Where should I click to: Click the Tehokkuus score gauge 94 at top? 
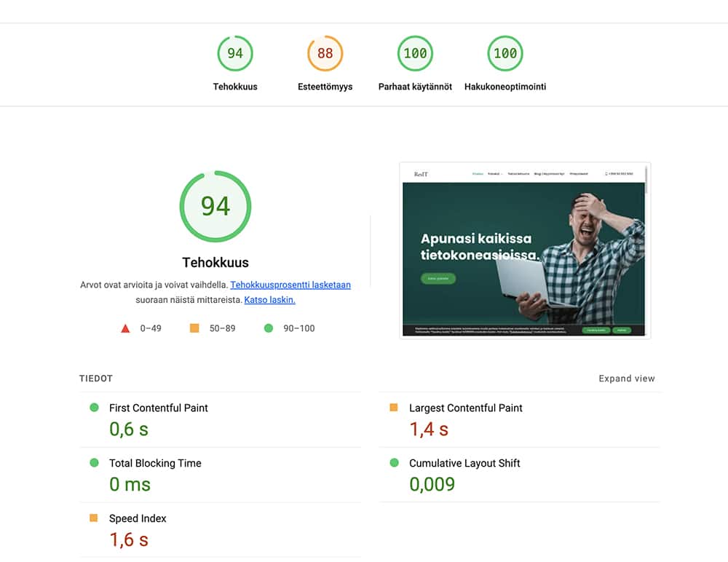(235, 53)
